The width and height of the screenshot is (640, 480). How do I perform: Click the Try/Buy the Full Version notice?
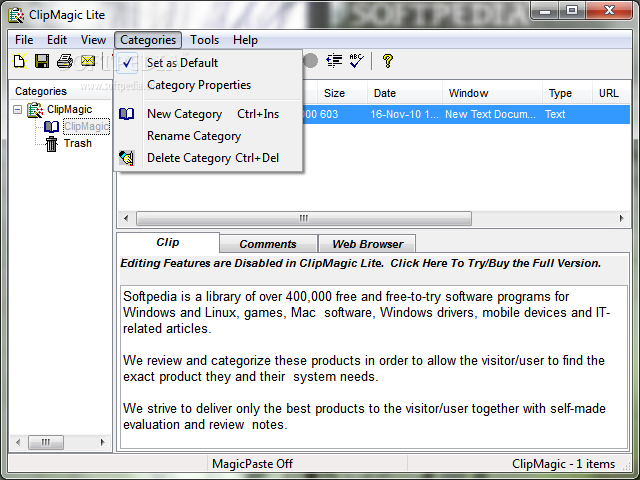(x=361, y=263)
